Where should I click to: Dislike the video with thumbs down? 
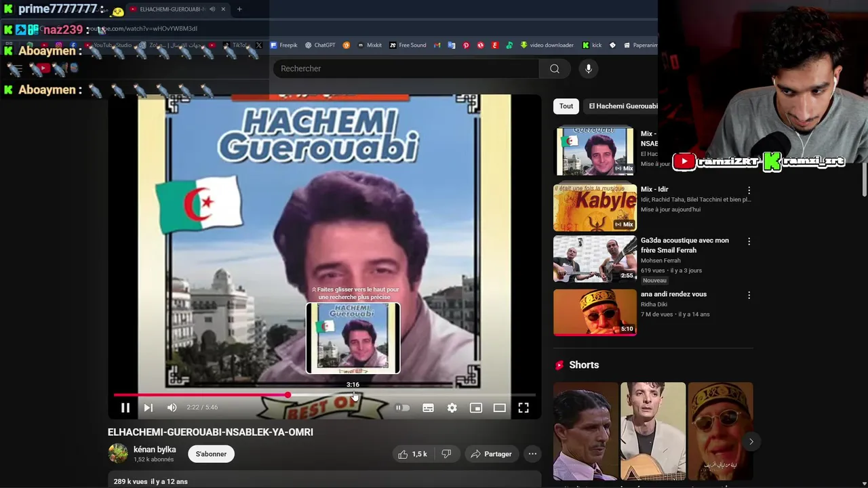[446, 454]
